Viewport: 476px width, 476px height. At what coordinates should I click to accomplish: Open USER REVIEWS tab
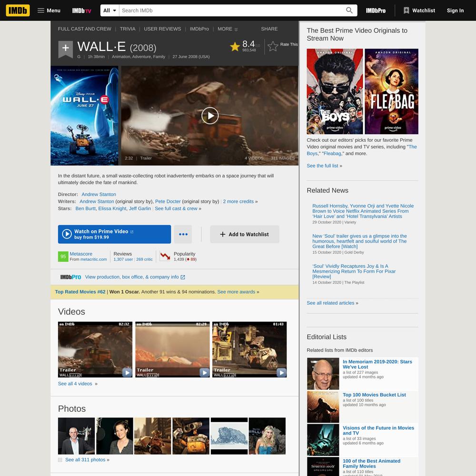[x=162, y=29]
